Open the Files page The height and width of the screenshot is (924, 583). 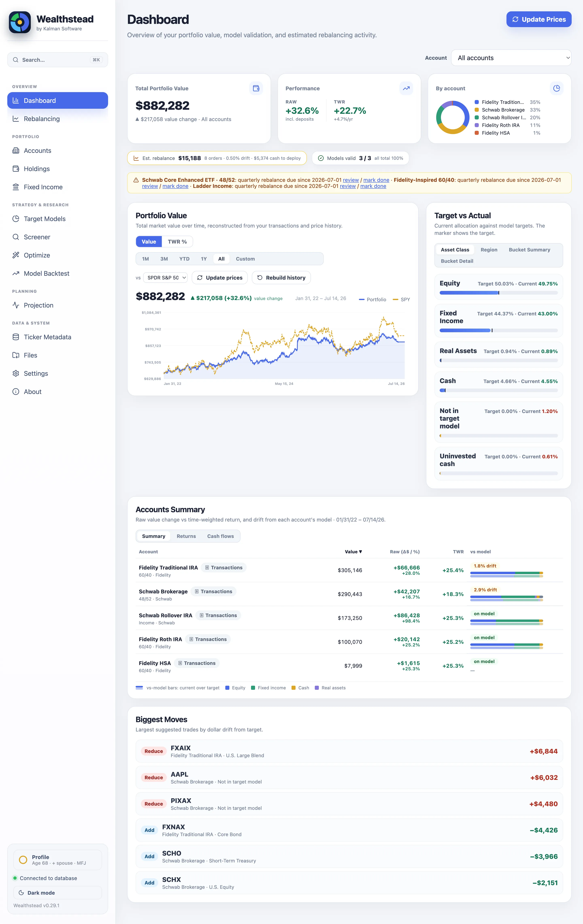pyautogui.click(x=57, y=355)
